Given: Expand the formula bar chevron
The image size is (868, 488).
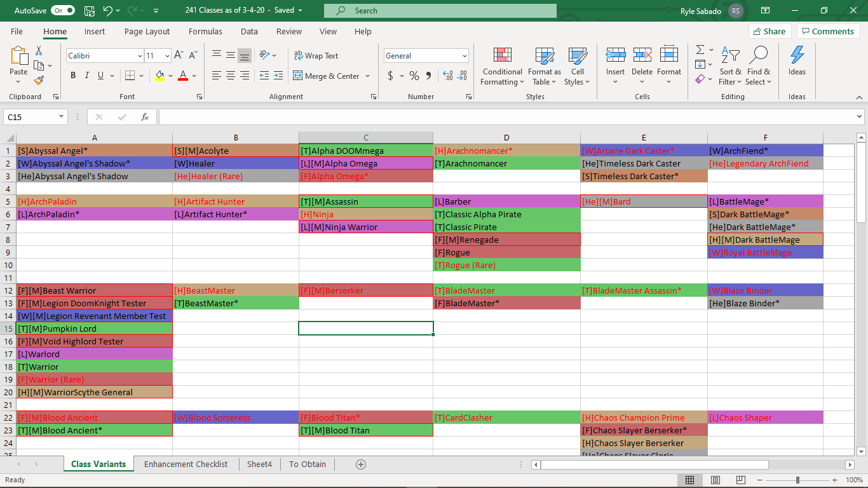Looking at the screenshot, I should (x=859, y=117).
